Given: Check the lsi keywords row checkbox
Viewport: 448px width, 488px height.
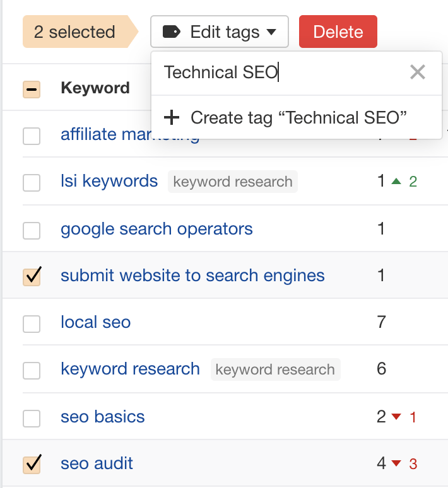Looking at the screenshot, I should (32, 183).
